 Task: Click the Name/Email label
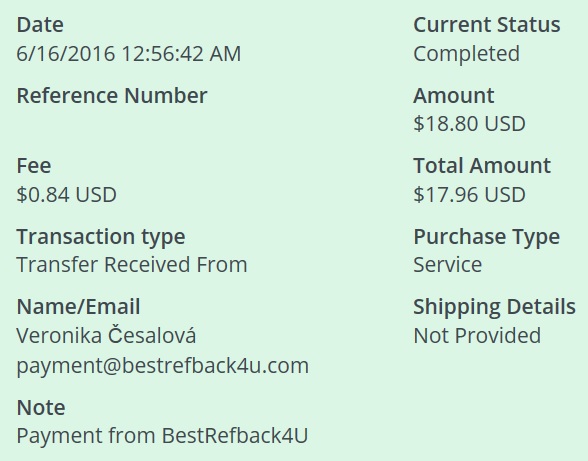(x=78, y=306)
